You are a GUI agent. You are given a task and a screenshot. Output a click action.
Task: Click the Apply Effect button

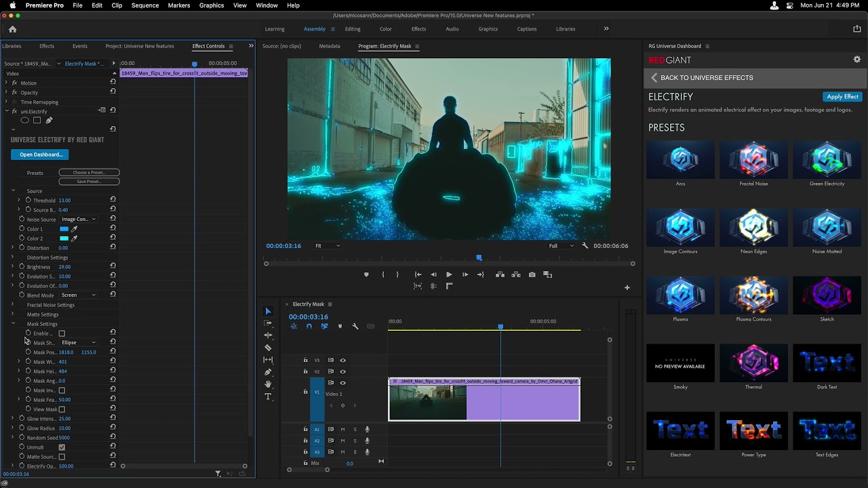pos(842,97)
